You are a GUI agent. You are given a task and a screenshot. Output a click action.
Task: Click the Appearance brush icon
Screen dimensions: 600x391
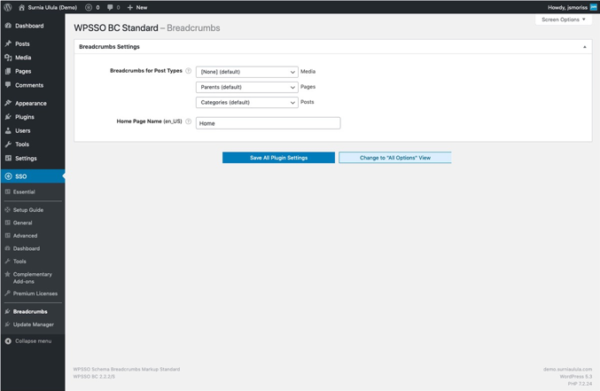[x=8, y=103]
